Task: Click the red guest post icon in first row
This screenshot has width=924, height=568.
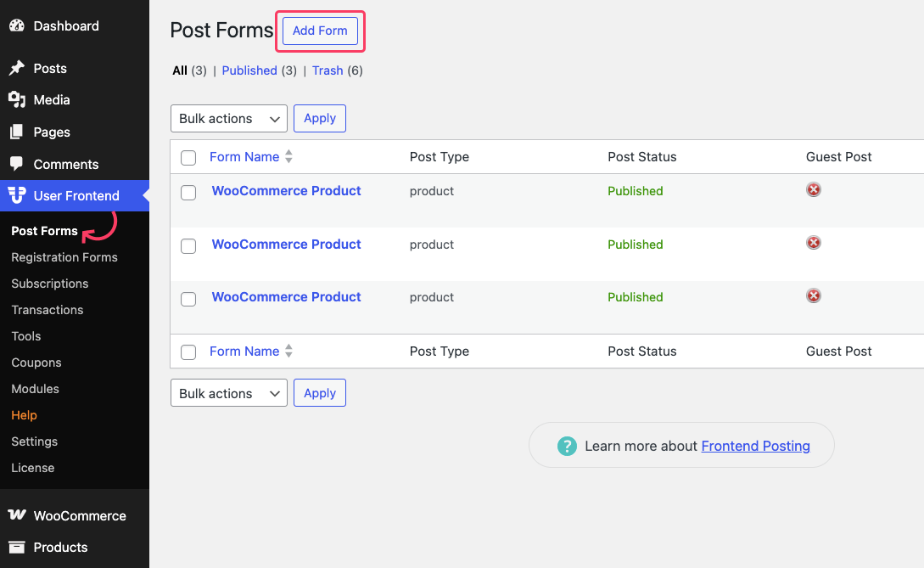Action: [x=813, y=189]
